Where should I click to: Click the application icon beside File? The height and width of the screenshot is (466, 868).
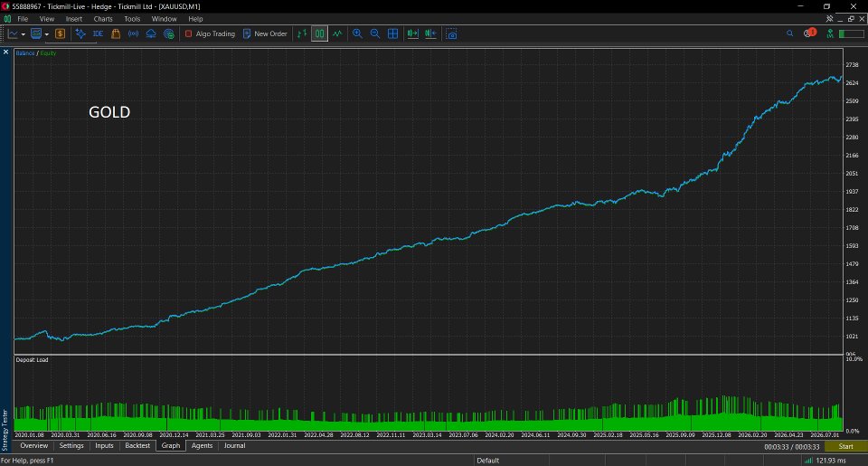(7, 19)
